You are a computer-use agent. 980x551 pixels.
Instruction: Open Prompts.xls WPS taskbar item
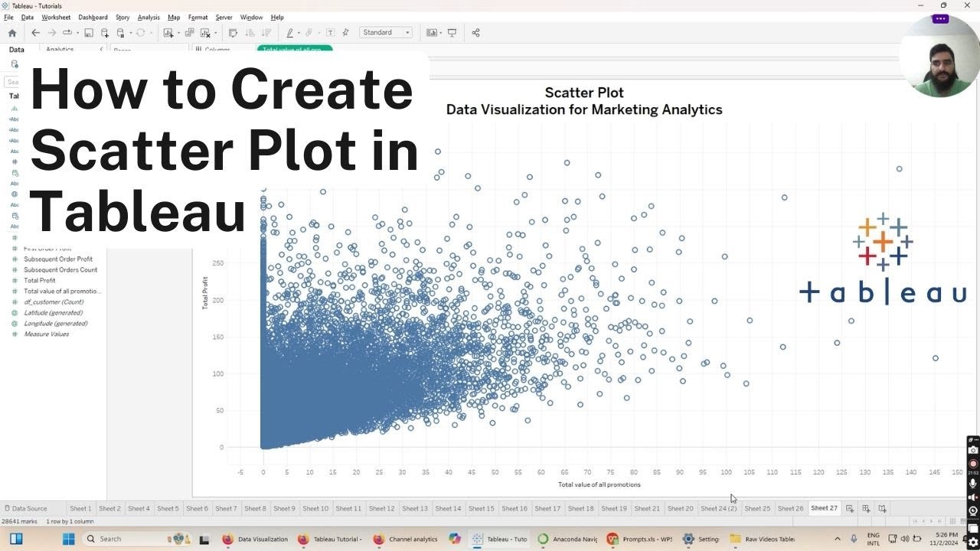click(640, 539)
